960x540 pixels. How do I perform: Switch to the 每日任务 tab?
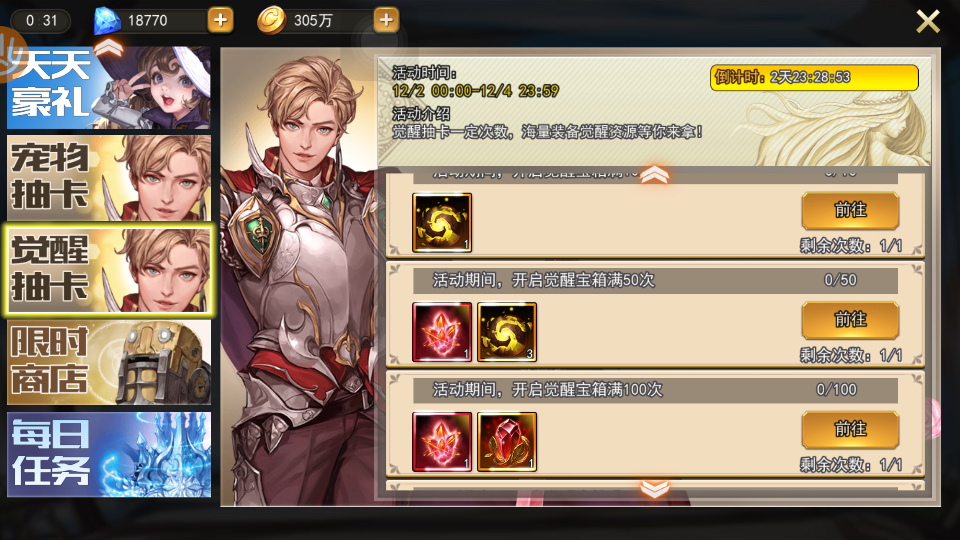(109, 454)
